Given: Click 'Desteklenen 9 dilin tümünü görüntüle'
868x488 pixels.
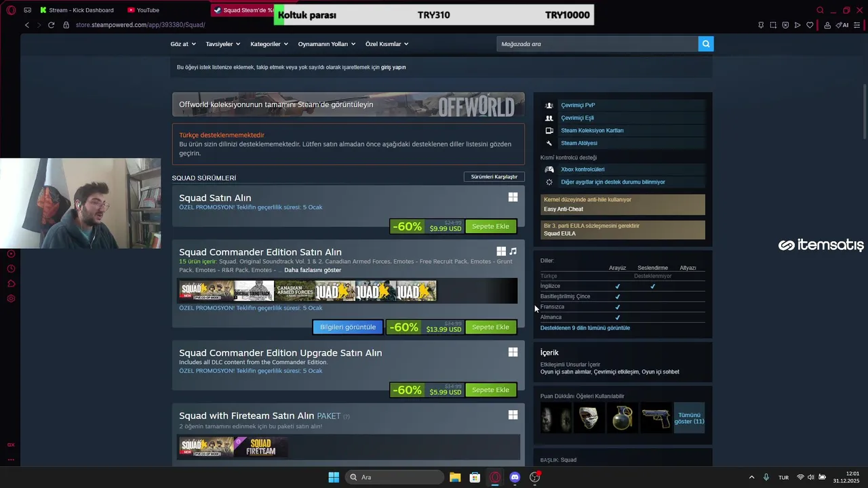Looking at the screenshot, I should click(x=585, y=328).
